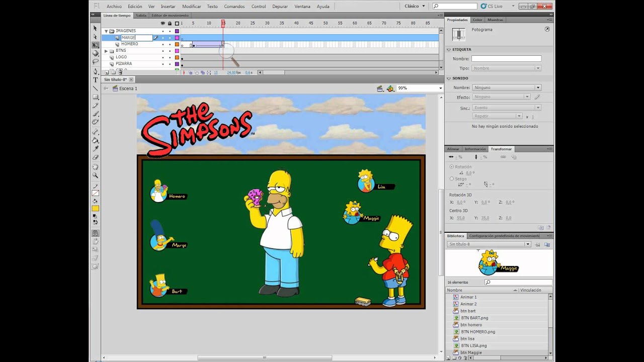Activate the Free Transform tool

tap(95, 45)
